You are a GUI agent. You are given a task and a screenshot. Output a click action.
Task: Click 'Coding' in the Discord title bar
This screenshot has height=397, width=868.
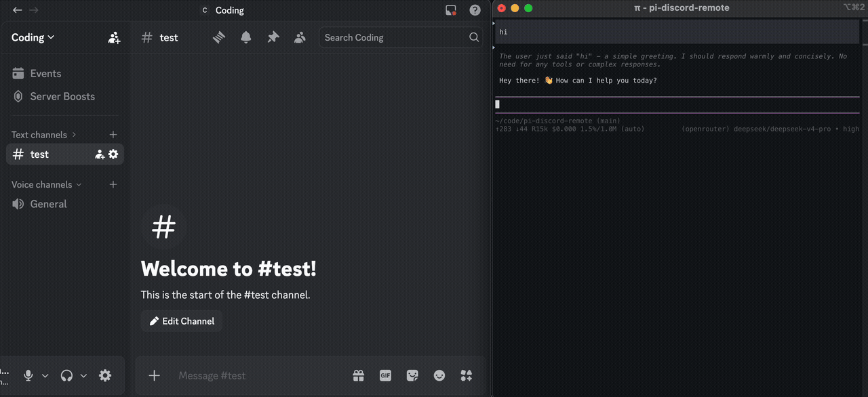[x=229, y=10]
